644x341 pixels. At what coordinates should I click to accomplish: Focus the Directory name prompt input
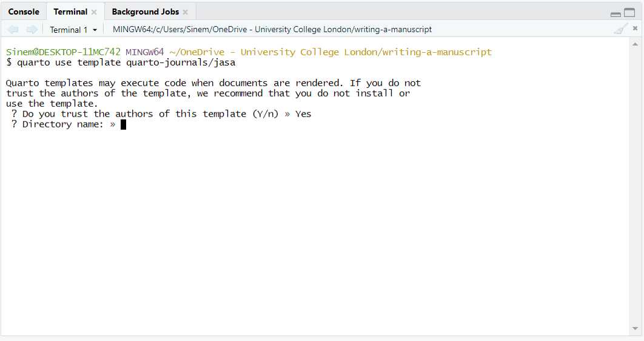pos(124,124)
